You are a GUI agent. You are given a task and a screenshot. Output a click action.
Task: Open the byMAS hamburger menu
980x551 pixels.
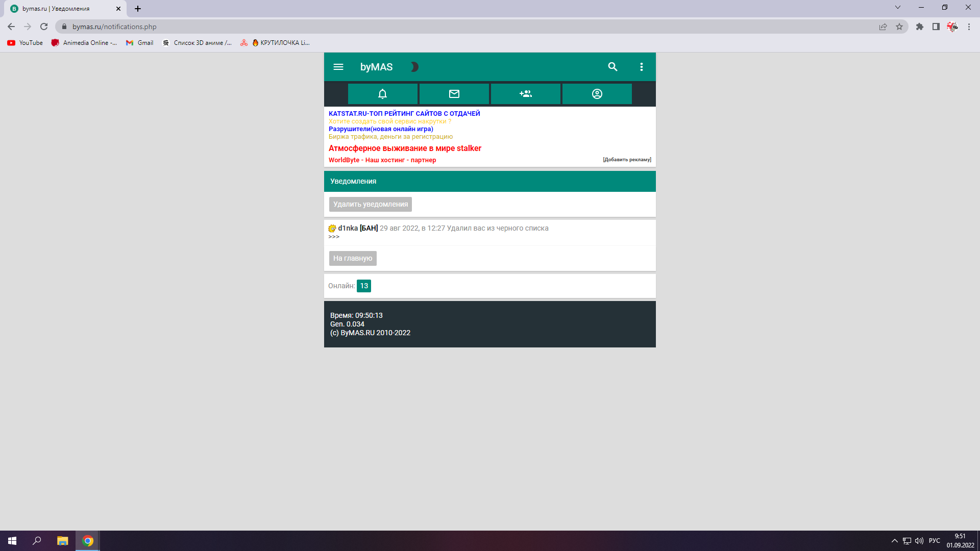tap(338, 67)
